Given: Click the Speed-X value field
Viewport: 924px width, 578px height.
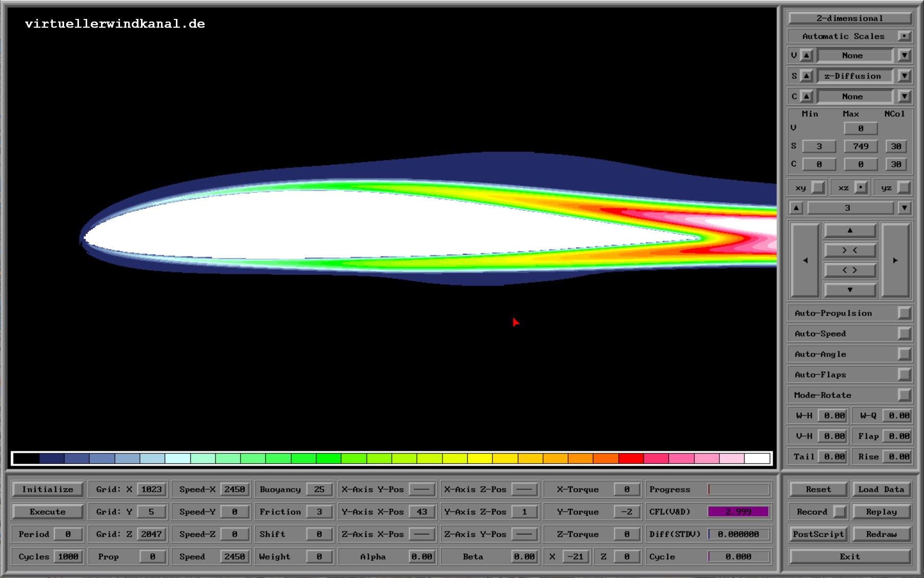Looking at the screenshot, I should point(234,490).
